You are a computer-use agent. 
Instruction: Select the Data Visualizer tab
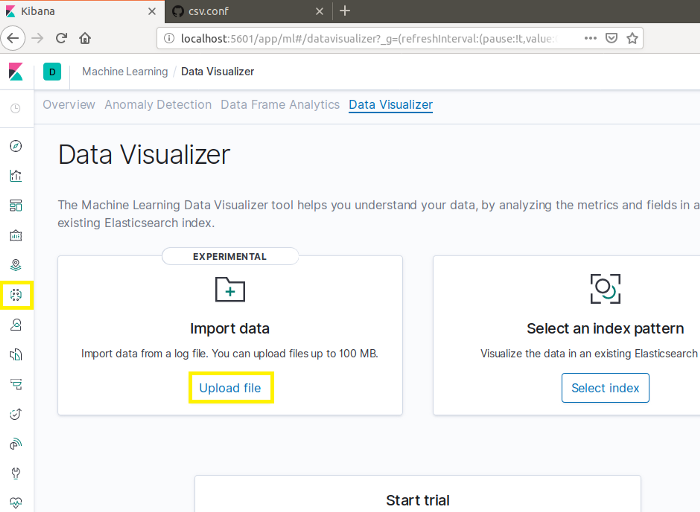click(391, 104)
